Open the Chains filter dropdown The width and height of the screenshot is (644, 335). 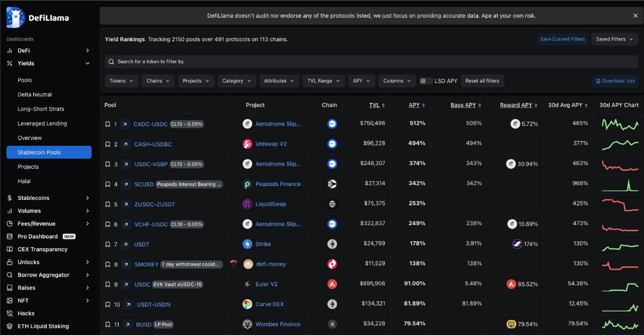point(158,81)
